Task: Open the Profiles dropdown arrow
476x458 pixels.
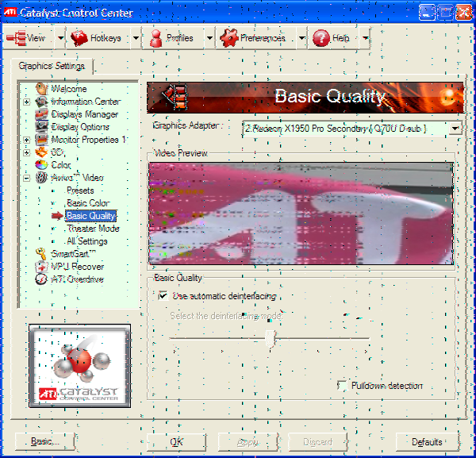Action: pyautogui.click(x=209, y=38)
